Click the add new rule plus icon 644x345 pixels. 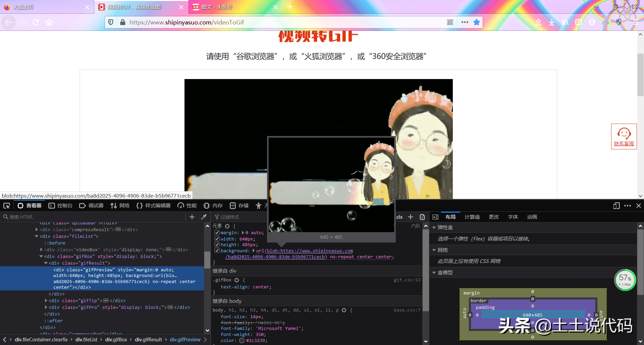411,217
